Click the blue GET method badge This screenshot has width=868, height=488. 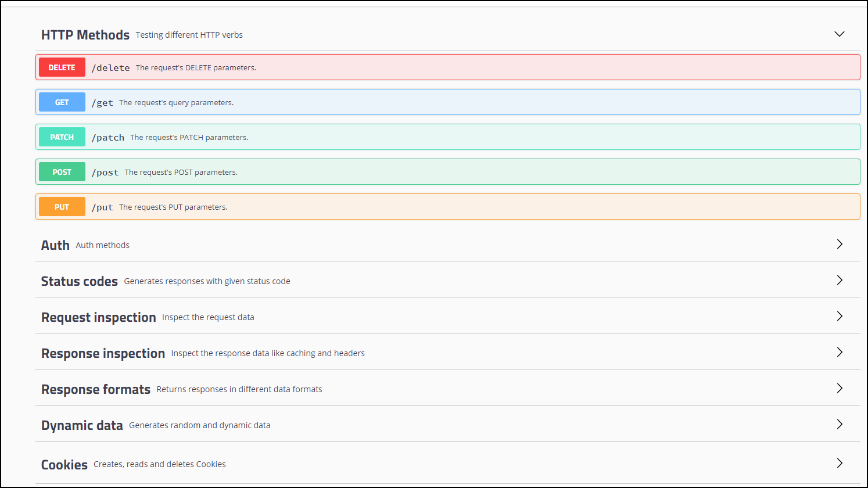click(x=62, y=102)
